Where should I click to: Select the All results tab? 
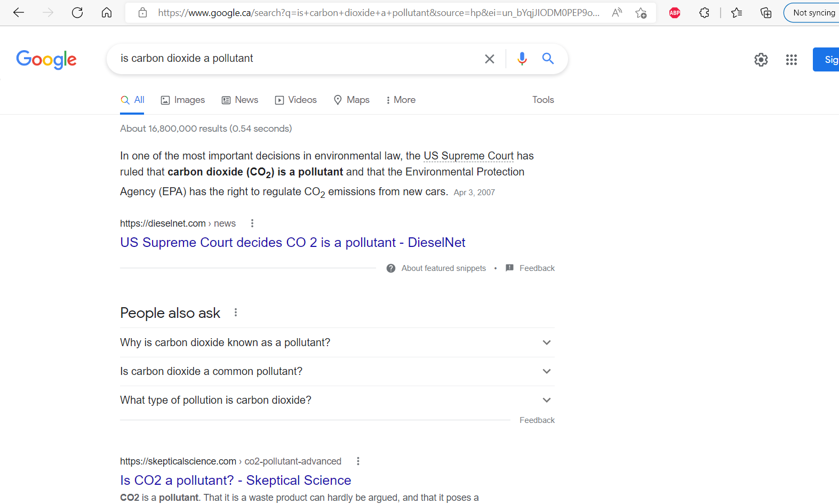click(x=132, y=100)
